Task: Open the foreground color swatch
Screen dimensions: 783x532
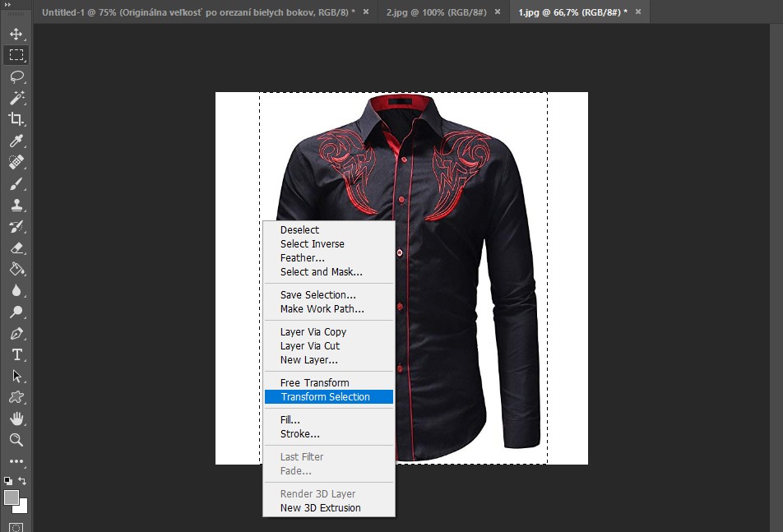Action: click(x=12, y=497)
